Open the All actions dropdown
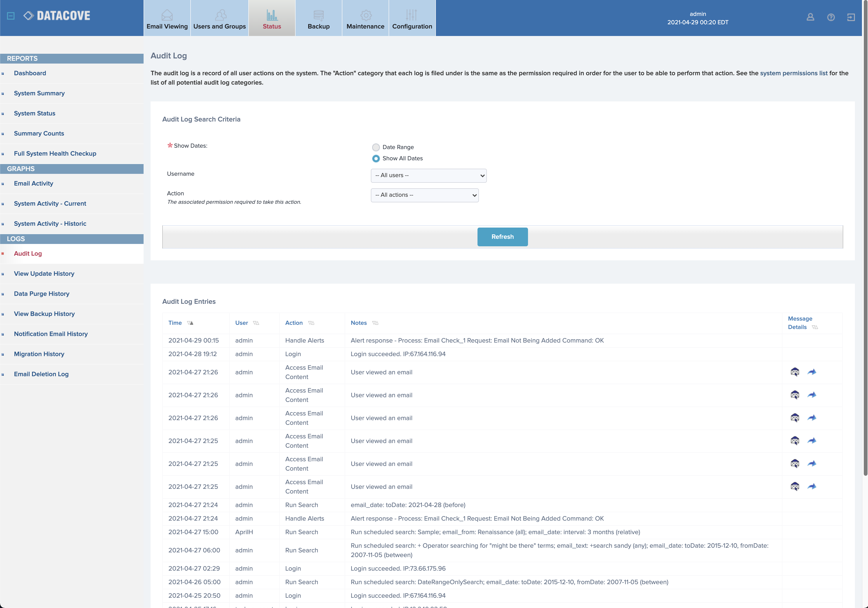The width and height of the screenshot is (868, 608). click(425, 195)
